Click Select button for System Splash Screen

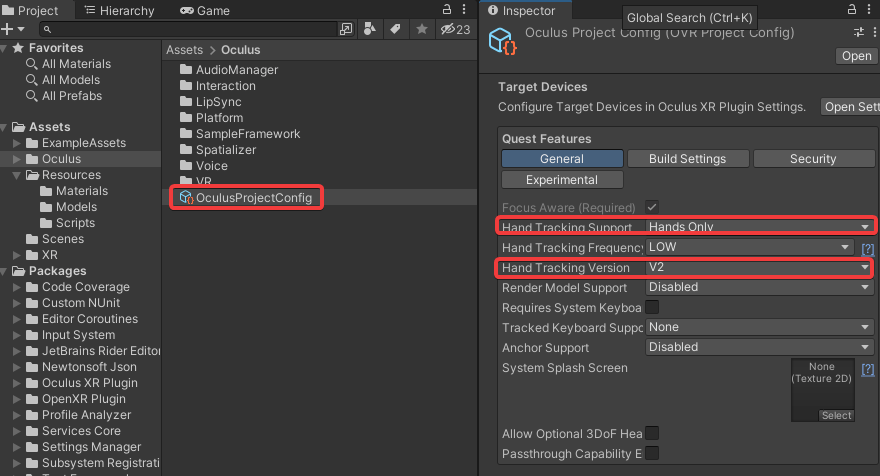coord(836,415)
